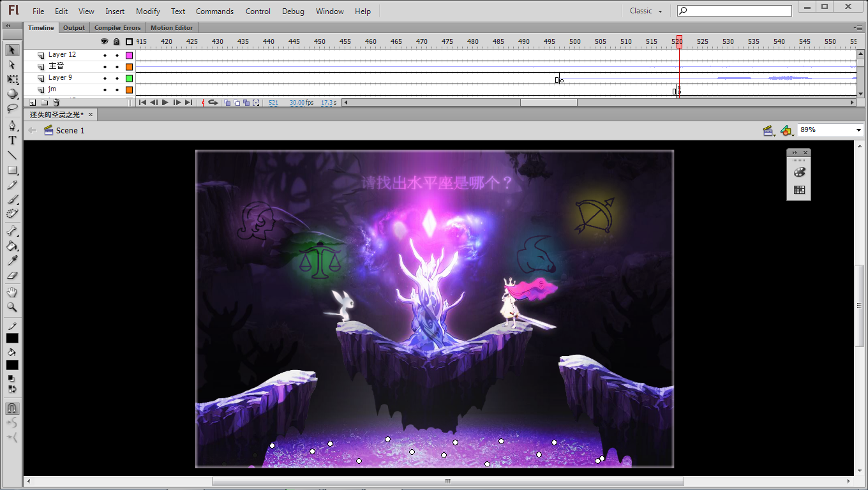The image size is (868, 490).
Task: Click the stroke color black swatch
Action: (x=12, y=338)
